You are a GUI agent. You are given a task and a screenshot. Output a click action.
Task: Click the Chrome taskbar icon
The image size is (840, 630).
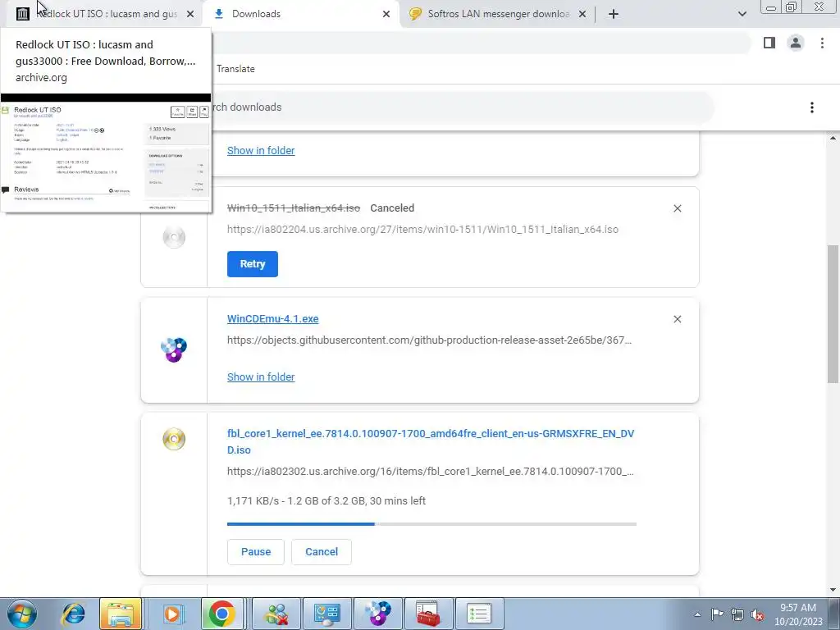point(221,614)
